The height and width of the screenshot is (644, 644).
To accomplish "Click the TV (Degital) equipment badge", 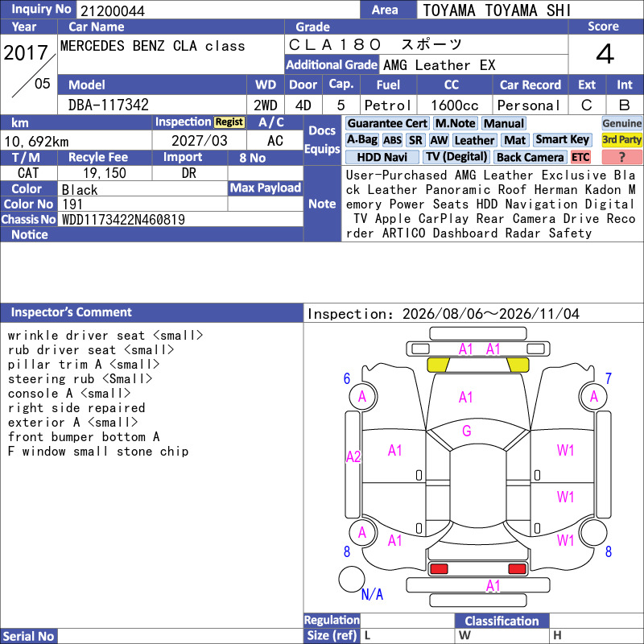I will point(456,157).
